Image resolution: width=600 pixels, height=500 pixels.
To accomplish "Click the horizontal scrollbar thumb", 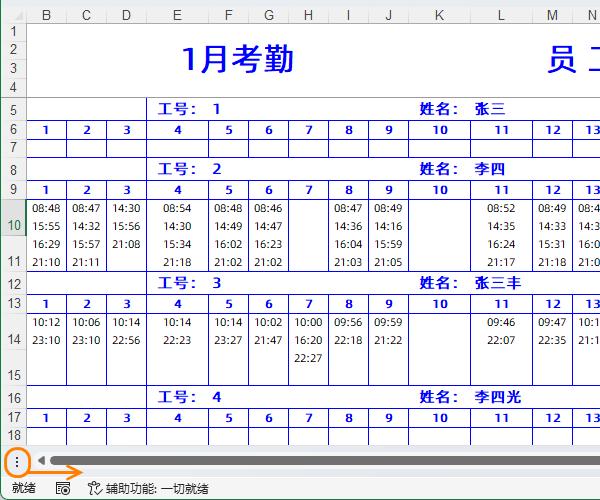I will coord(325,460).
